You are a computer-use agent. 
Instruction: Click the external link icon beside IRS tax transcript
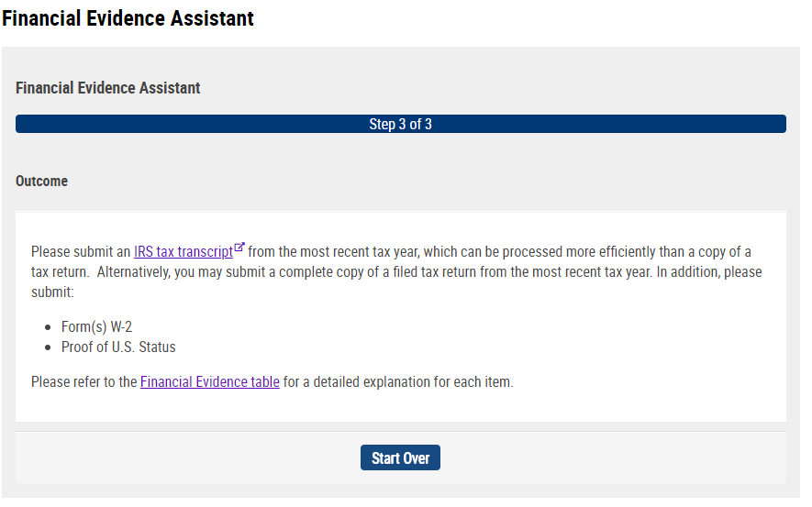tap(239, 248)
